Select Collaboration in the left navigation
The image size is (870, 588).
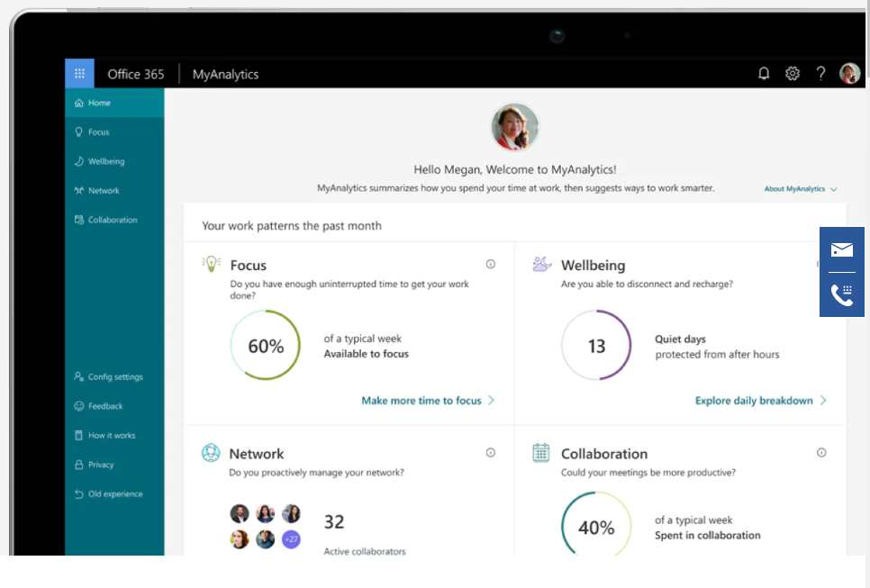(114, 220)
